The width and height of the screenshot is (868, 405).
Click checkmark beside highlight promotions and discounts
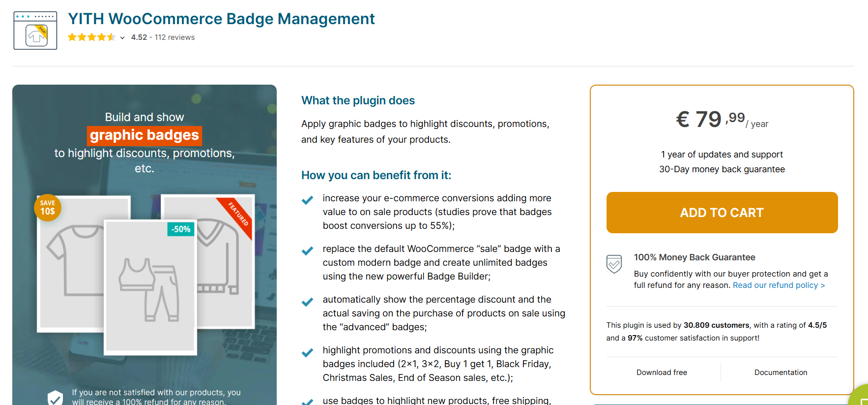307,352
